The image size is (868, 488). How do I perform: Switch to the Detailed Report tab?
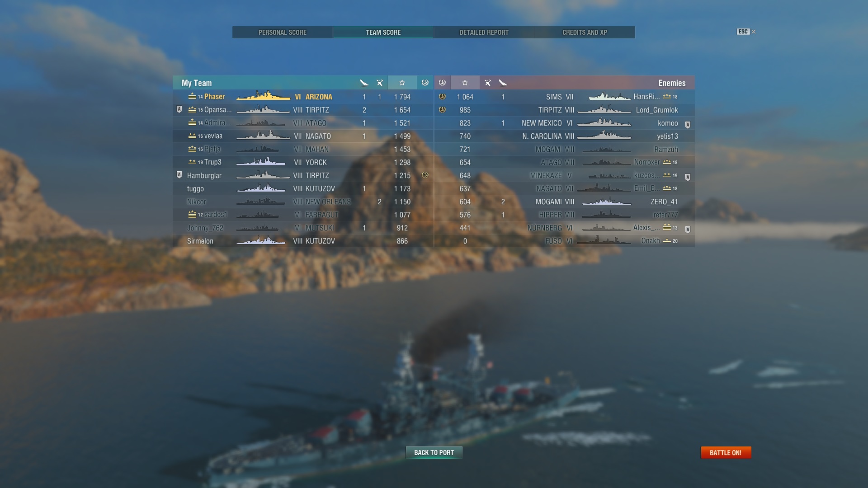(x=484, y=32)
